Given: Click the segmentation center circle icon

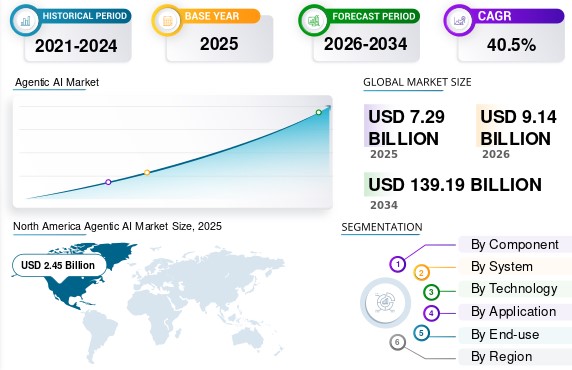Looking at the screenshot, I should coord(385,302).
